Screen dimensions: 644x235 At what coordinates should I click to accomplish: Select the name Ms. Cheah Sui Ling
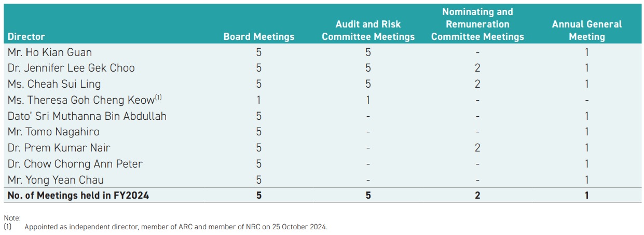54,84
